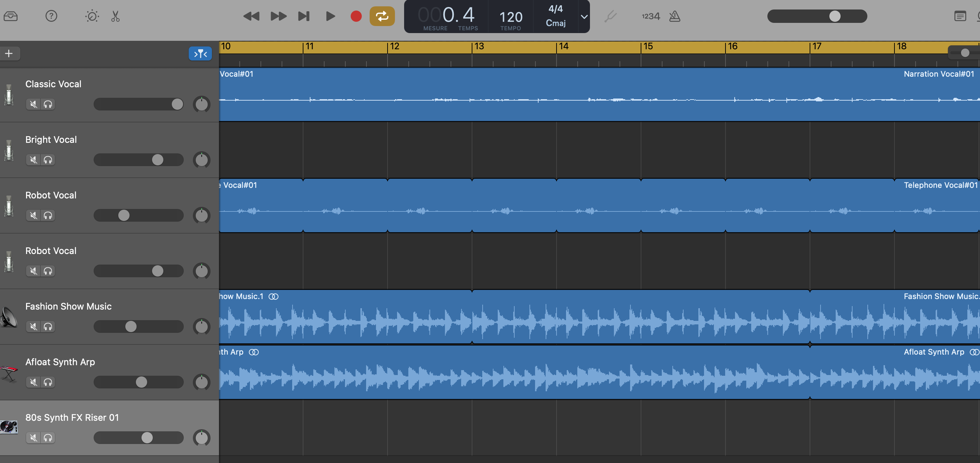The height and width of the screenshot is (463, 980).
Task: Adjust Bright Vocal volume slider
Action: click(138, 160)
